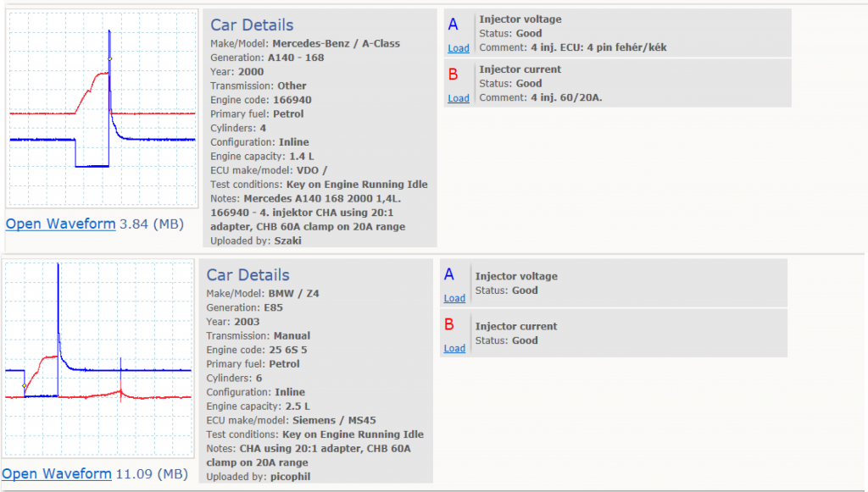868x492 pixels.
Task: Select the BMW Car Details heading
Action: [248, 274]
